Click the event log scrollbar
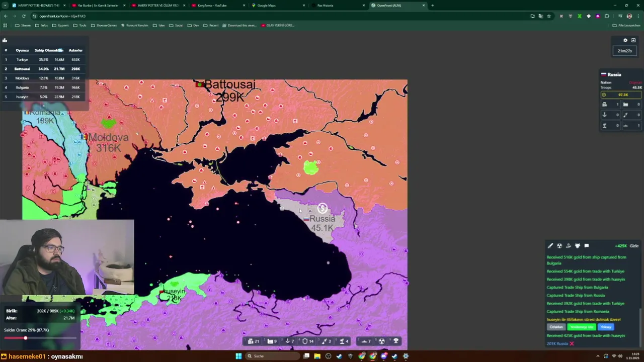 click(x=640, y=327)
